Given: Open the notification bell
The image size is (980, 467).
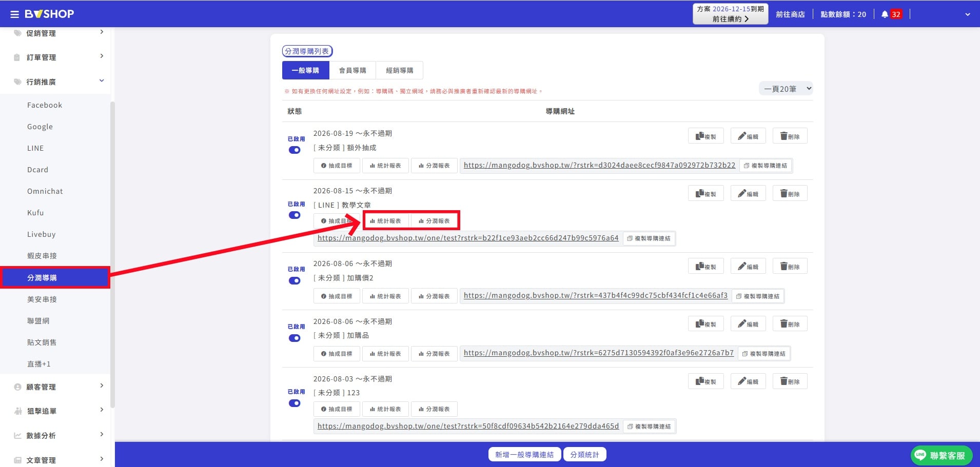Looking at the screenshot, I should (x=885, y=14).
